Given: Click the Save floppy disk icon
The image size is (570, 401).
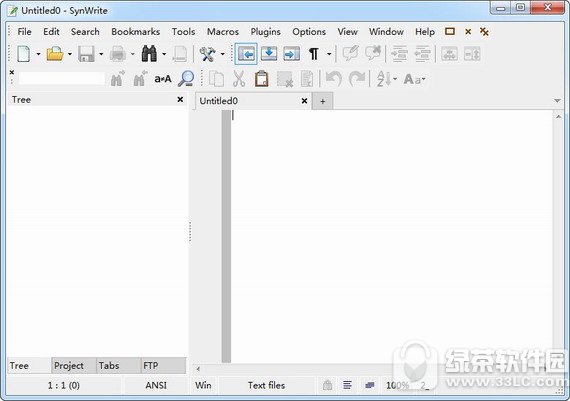Looking at the screenshot, I should 87,54.
